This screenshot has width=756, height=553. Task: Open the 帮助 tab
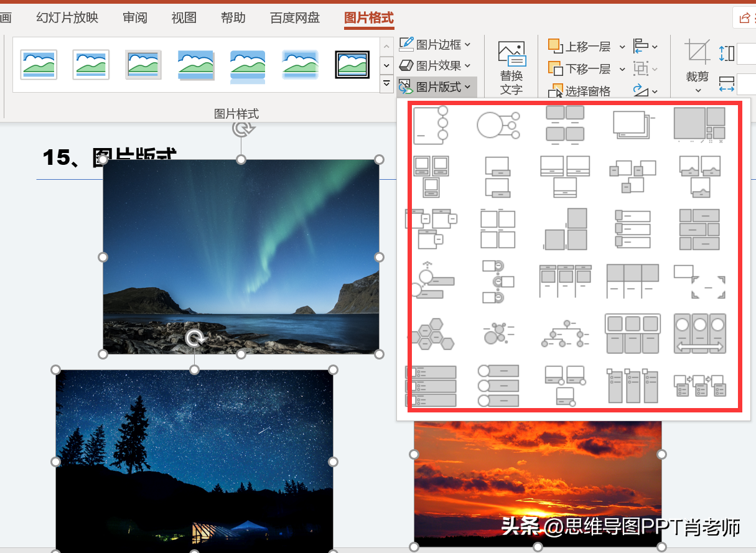(x=233, y=17)
